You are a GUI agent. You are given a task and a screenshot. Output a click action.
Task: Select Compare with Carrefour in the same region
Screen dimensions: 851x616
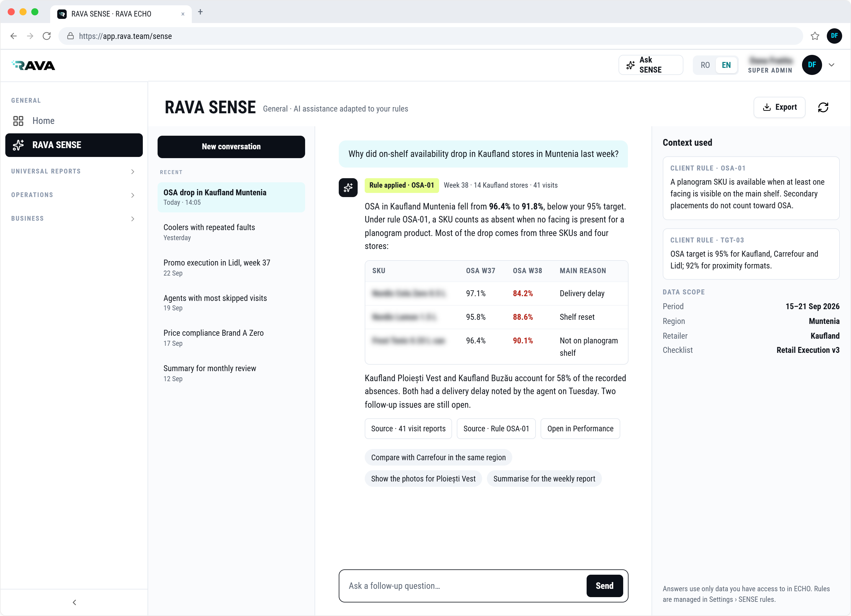pyautogui.click(x=438, y=458)
